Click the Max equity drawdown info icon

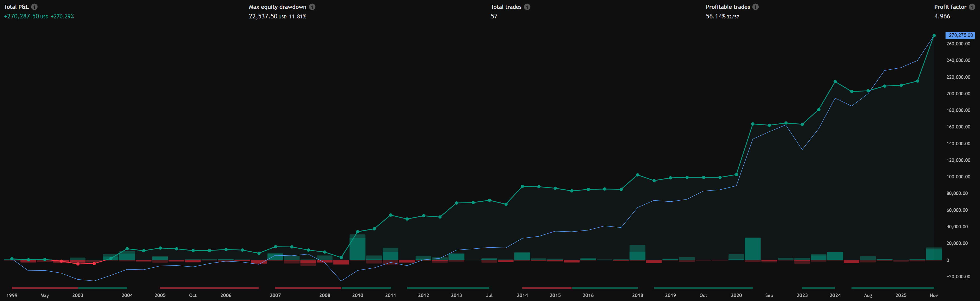(x=312, y=7)
